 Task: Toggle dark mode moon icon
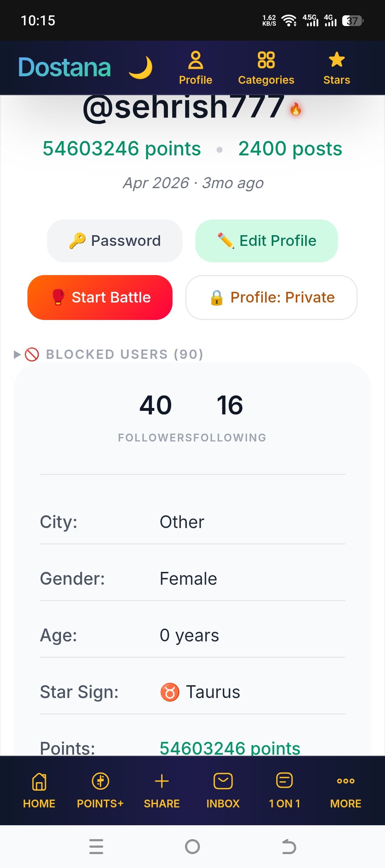click(x=141, y=67)
